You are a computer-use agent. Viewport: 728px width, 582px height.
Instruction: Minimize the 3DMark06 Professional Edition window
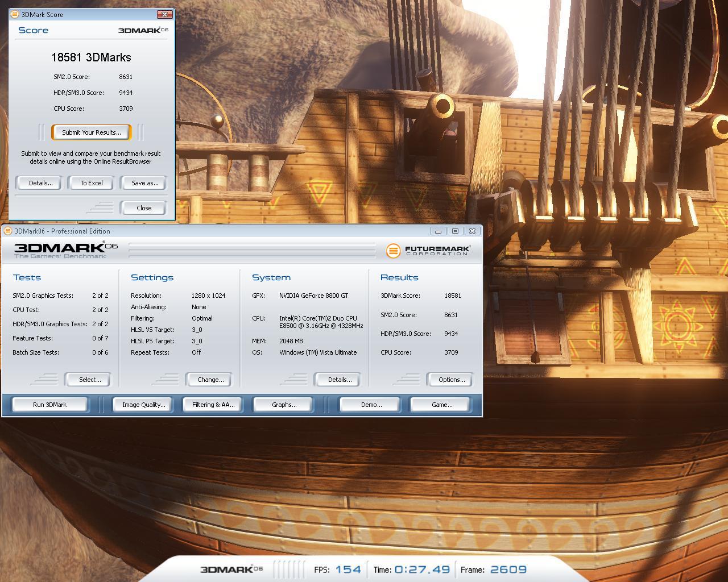[x=438, y=231]
